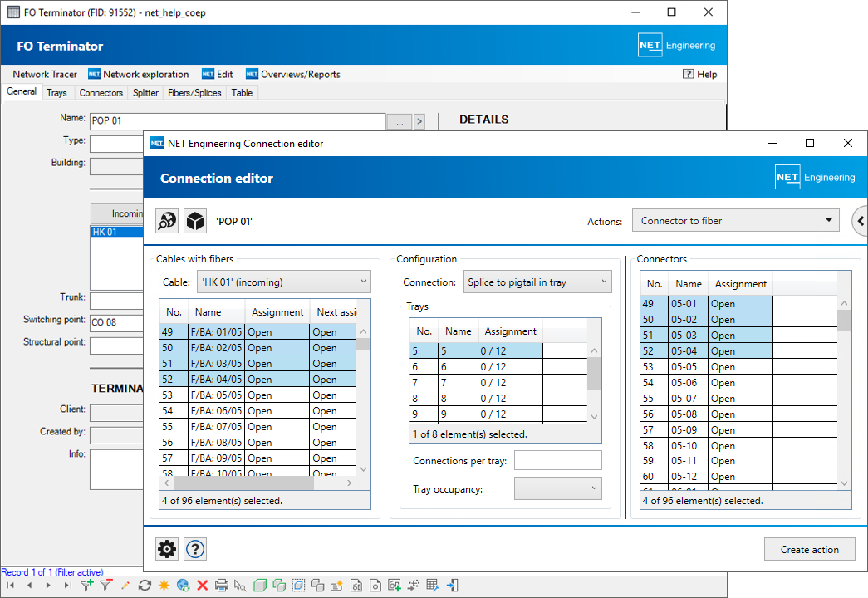Click the globe refresh icon
The image size is (868, 598).
pyautogui.click(x=184, y=586)
